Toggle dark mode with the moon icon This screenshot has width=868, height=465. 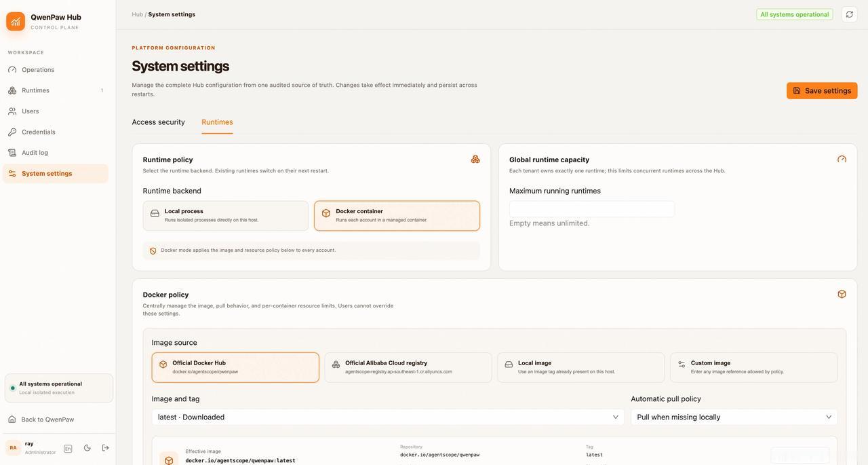point(87,448)
